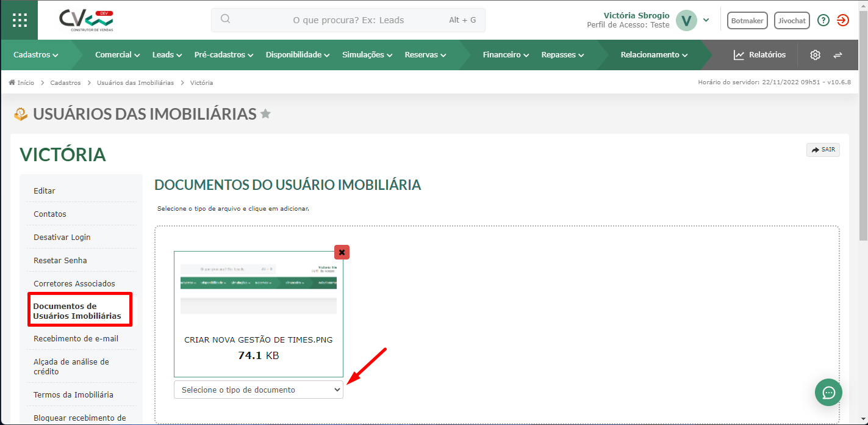
Task: Focus the 'O que procura?' search field
Action: 348,20
